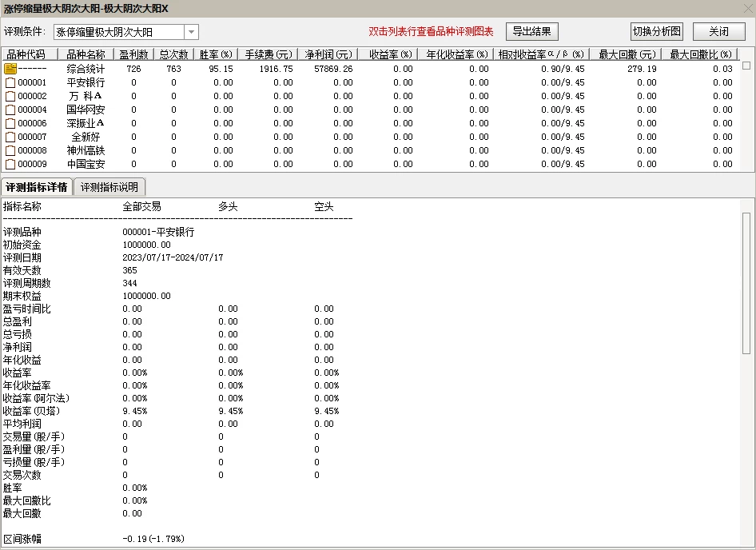Click the date range 2023/07/17-2024/07/17
The width and height of the screenshot is (756, 550).
point(173,257)
